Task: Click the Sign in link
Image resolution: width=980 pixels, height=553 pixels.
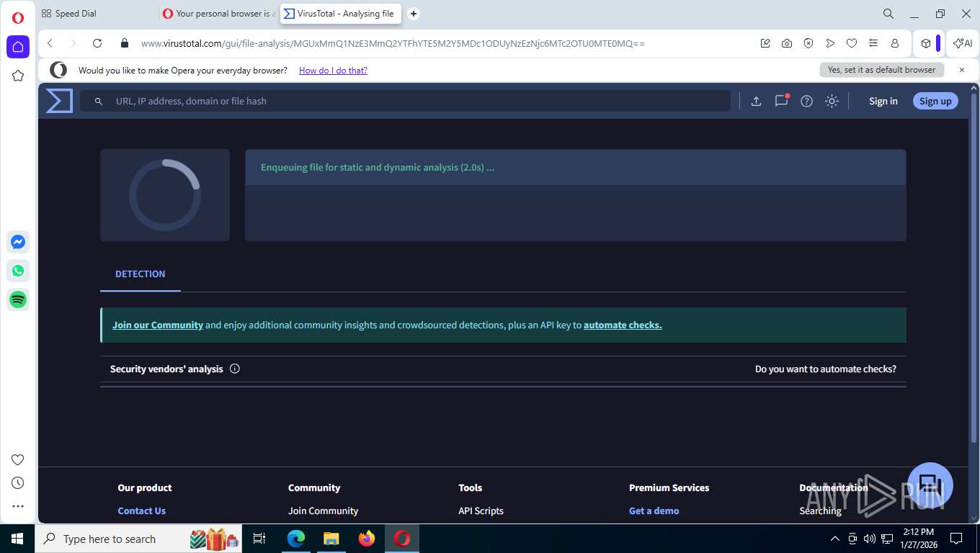Action: coord(883,102)
